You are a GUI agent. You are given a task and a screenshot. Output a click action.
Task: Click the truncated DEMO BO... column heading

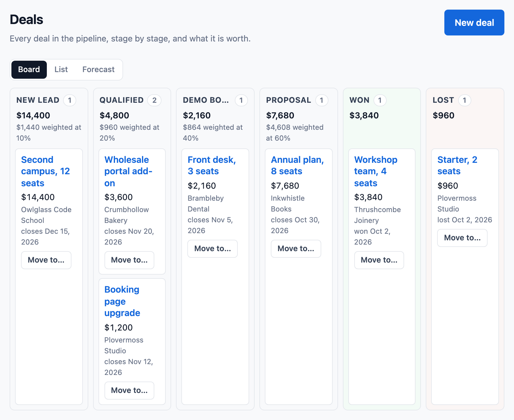click(206, 100)
